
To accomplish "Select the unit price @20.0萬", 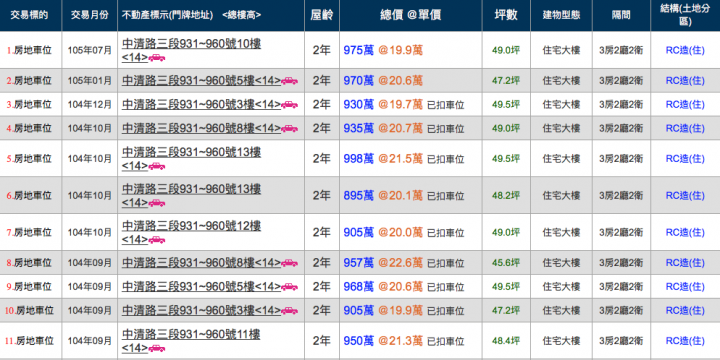I will point(400,232).
